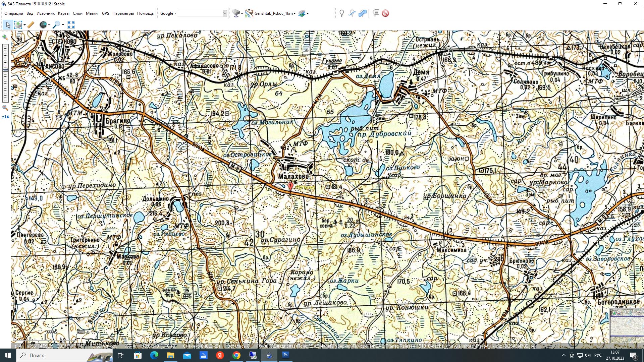Viewport: 644px width, 362px height.
Task: Open the Операции menu
Action: [14, 13]
